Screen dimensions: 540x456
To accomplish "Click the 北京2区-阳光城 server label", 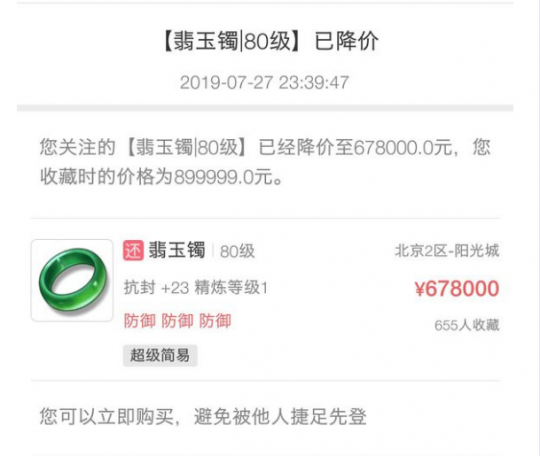I will (447, 250).
